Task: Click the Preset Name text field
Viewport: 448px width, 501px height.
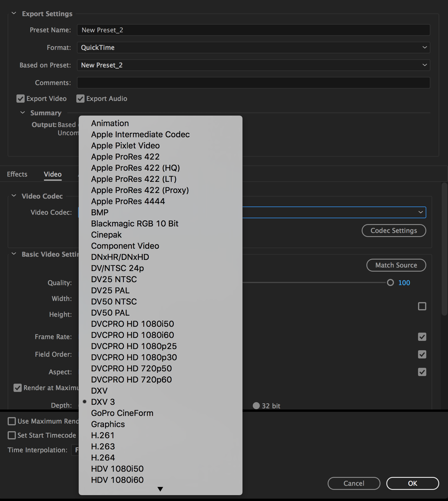Action: tap(253, 30)
